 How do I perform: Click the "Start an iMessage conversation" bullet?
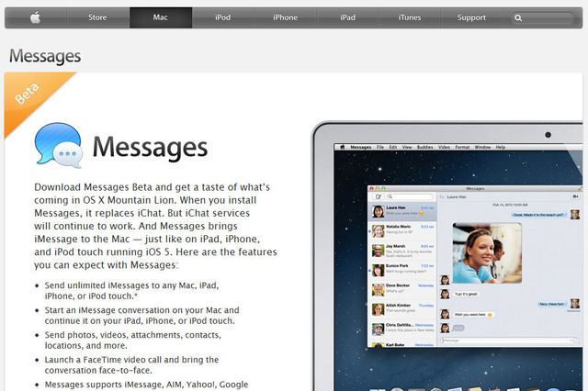click(141, 316)
